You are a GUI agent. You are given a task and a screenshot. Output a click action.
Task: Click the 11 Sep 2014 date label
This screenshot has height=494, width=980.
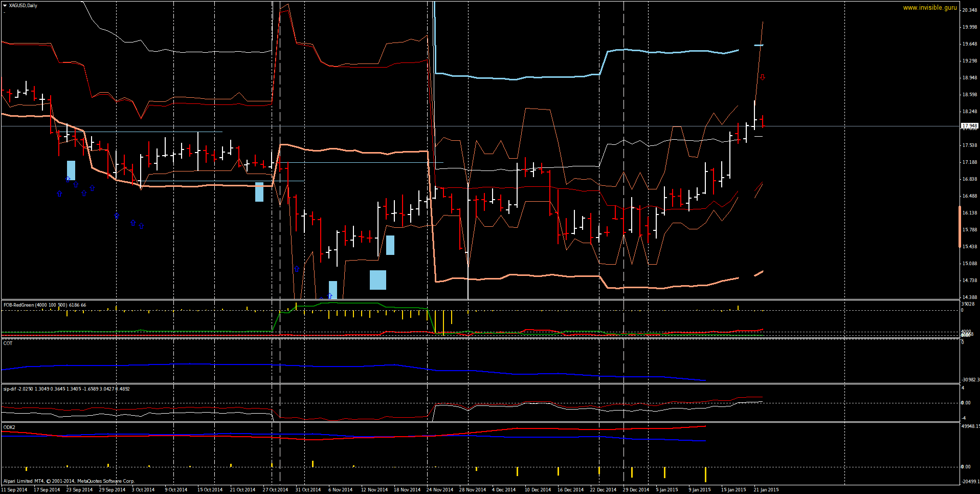point(14,490)
